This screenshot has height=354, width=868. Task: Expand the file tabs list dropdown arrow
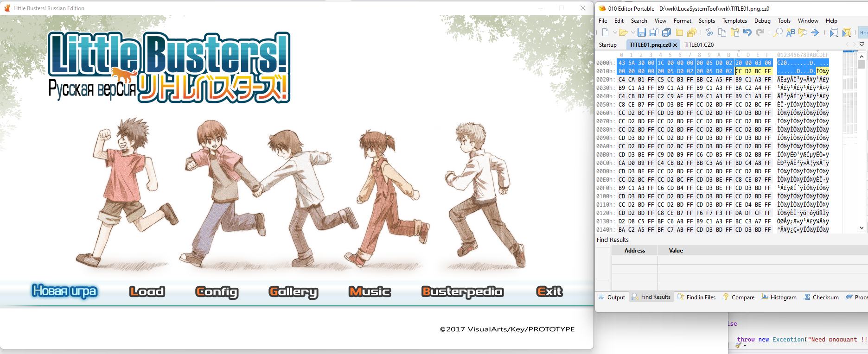tap(862, 44)
